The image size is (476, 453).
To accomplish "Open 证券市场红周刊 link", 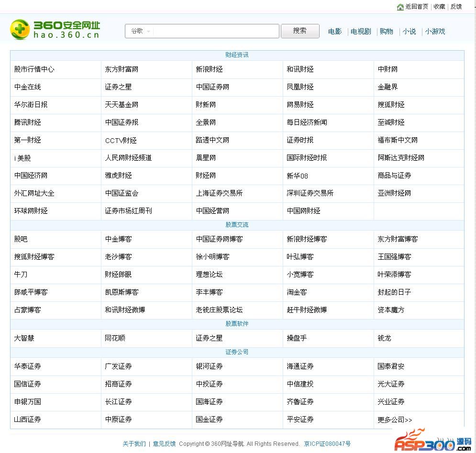I will [x=128, y=211].
